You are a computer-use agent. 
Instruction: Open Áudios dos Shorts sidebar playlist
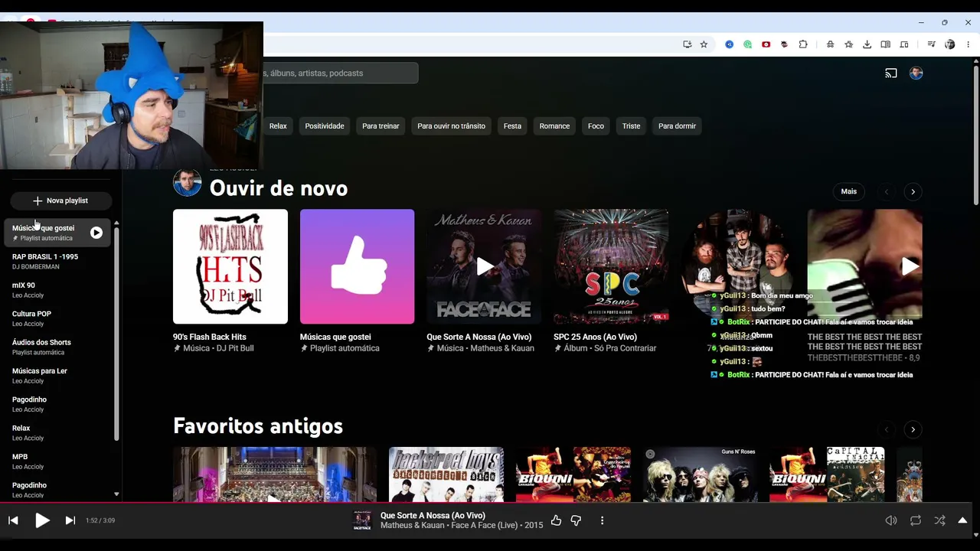(x=57, y=347)
